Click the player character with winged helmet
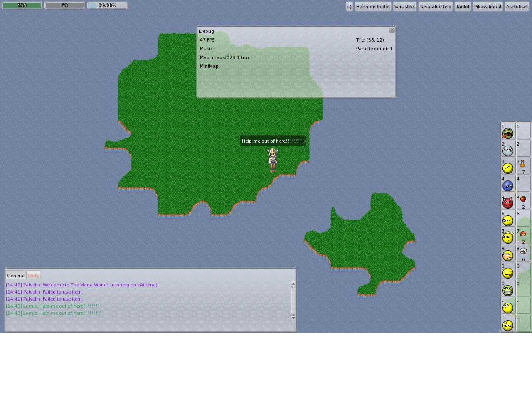 click(273, 160)
